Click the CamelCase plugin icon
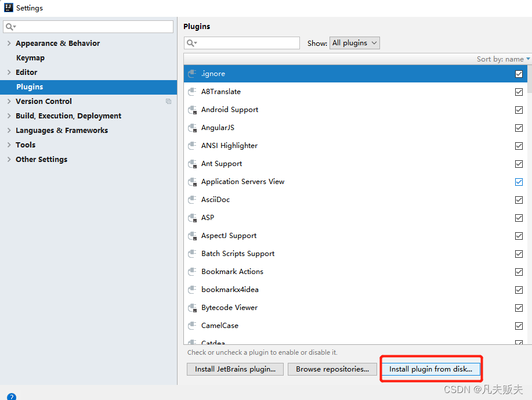The height and width of the screenshot is (400, 532). coord(193,326)
